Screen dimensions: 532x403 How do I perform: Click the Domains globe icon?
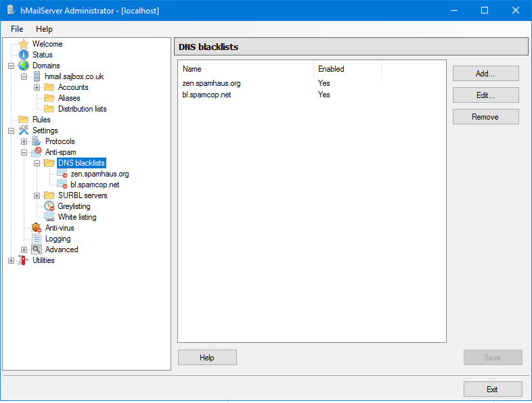pyautogui.click(x=24, y=66)
